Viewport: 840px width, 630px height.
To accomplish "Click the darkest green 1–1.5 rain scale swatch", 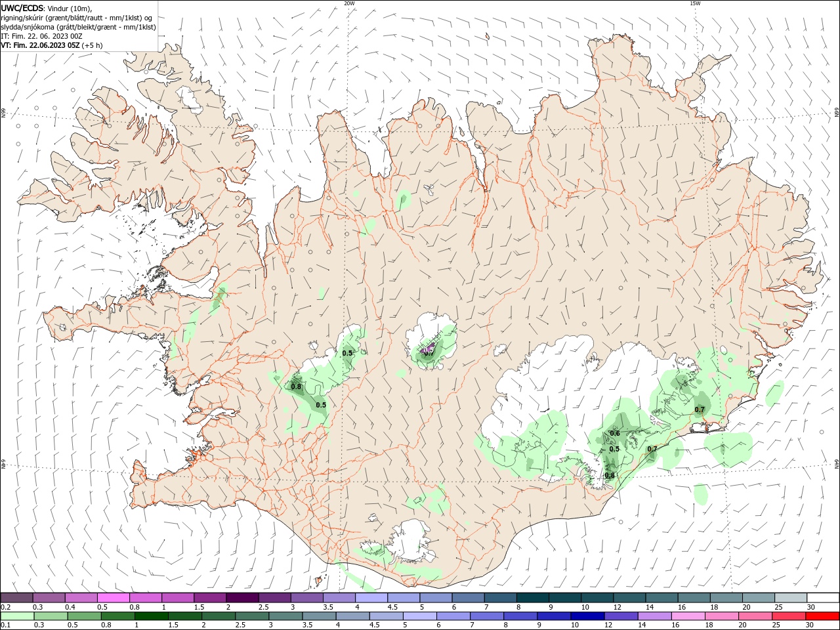I will [152, 616].
